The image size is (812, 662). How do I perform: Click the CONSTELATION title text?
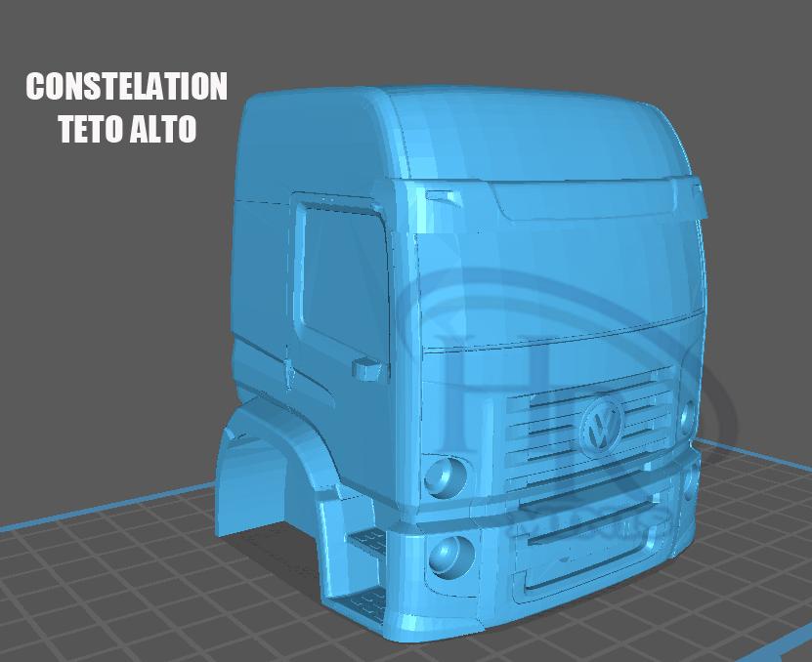click(127, 86)
